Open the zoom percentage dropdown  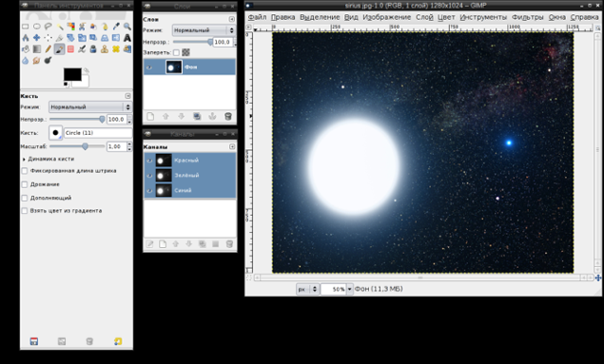[349, 289]
